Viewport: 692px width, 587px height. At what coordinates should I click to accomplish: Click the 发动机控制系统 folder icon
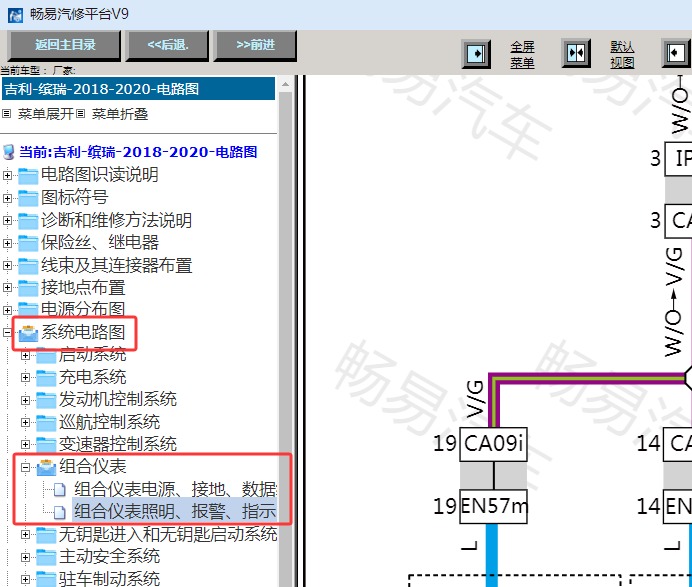46,400
